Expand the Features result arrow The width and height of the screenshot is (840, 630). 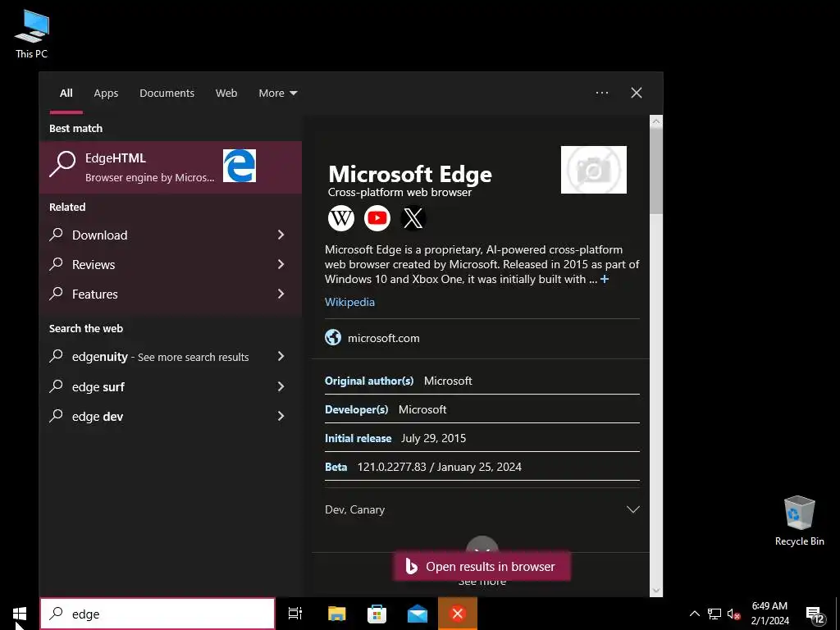pos(281,294)
